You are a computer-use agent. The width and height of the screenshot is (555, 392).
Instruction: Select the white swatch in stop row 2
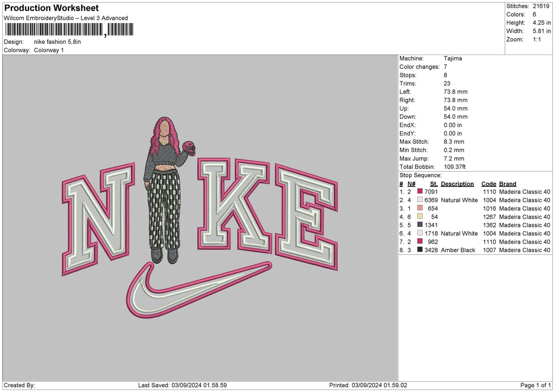click(x=420, y=200)
